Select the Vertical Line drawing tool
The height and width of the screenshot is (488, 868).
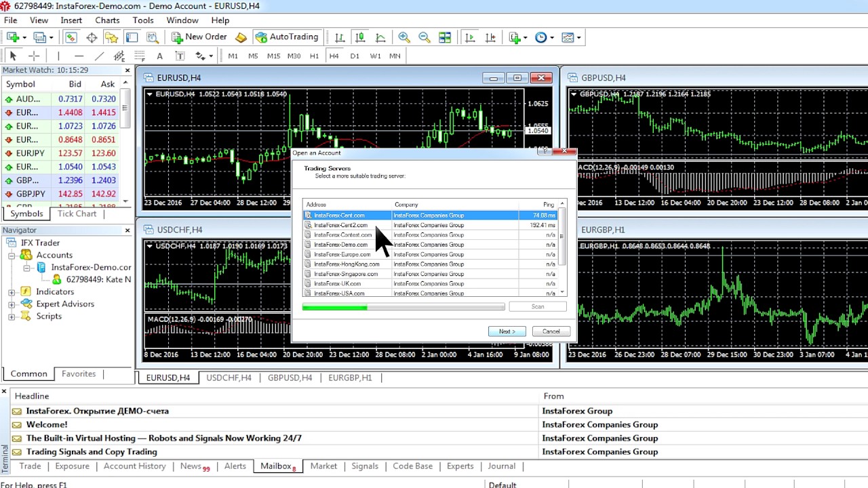click(x=58, y=56)
